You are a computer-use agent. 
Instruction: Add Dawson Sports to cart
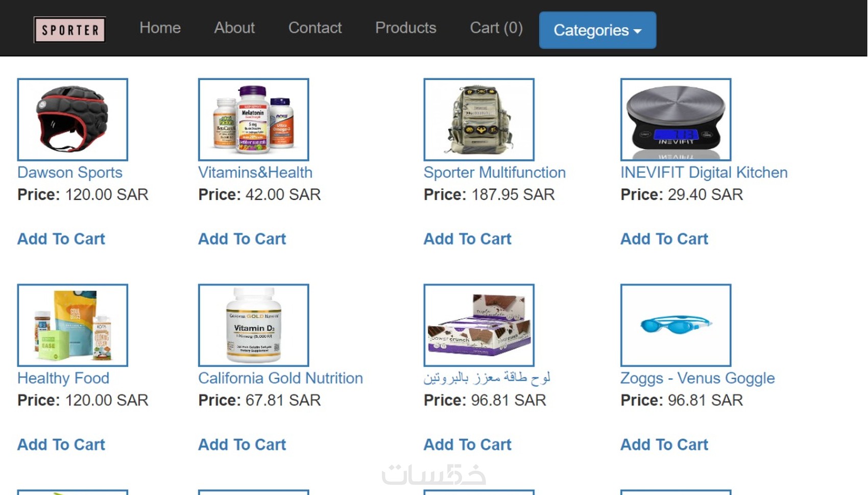[x=61, y=239]
